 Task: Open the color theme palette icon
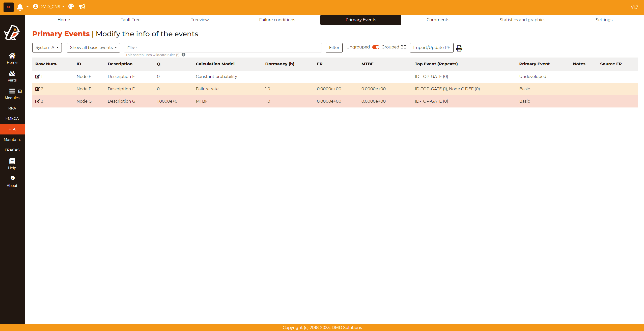point(71,7)
